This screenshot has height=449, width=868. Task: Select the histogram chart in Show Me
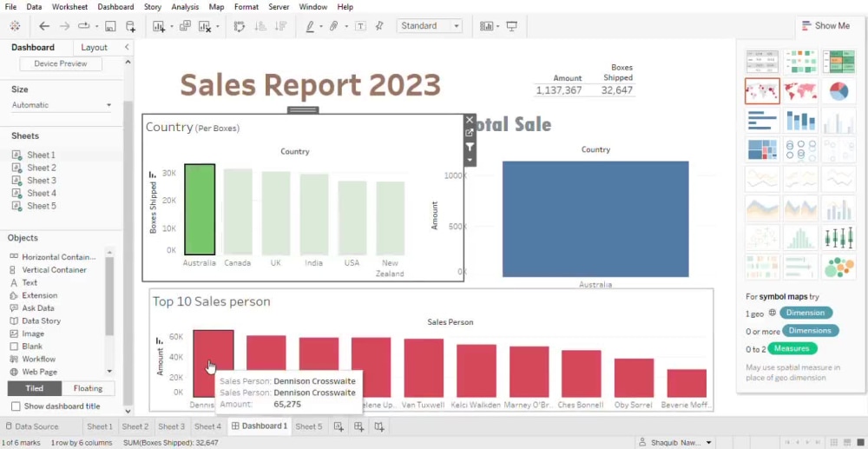pyautogui.click(x=800, y=237)
